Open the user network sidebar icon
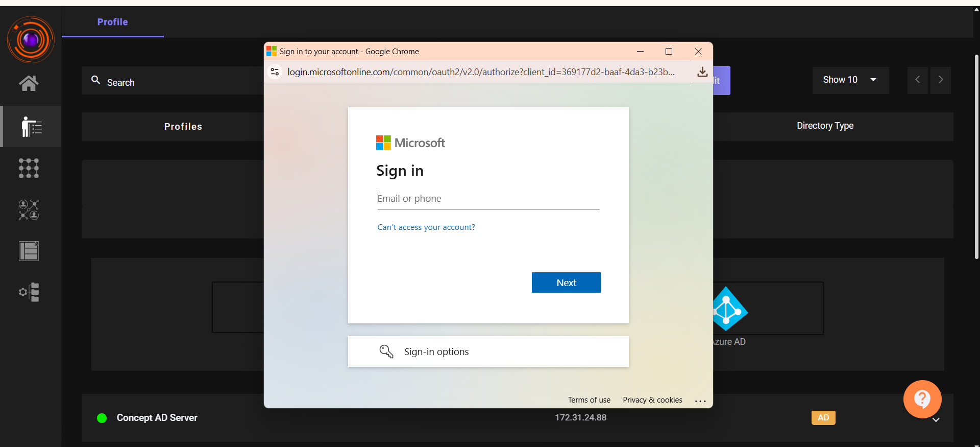This screenshot has height=447, width=980. tap(29, 209)
